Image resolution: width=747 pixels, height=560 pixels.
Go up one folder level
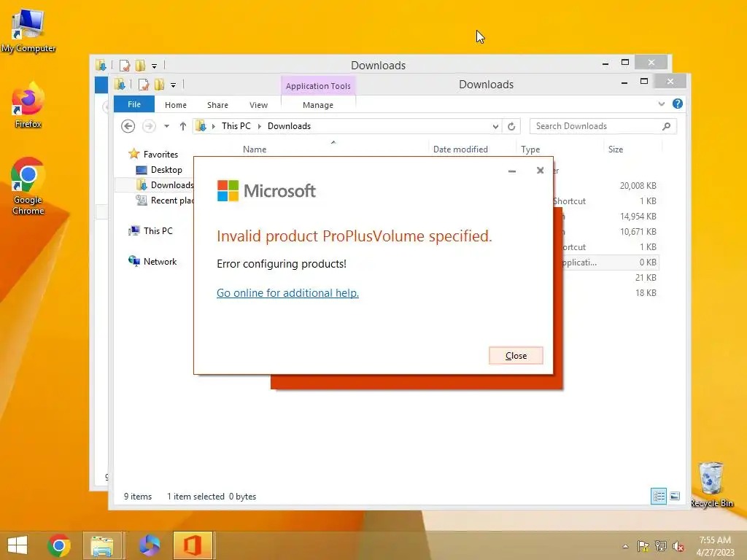pyautogui.click(x=183, y=126)
